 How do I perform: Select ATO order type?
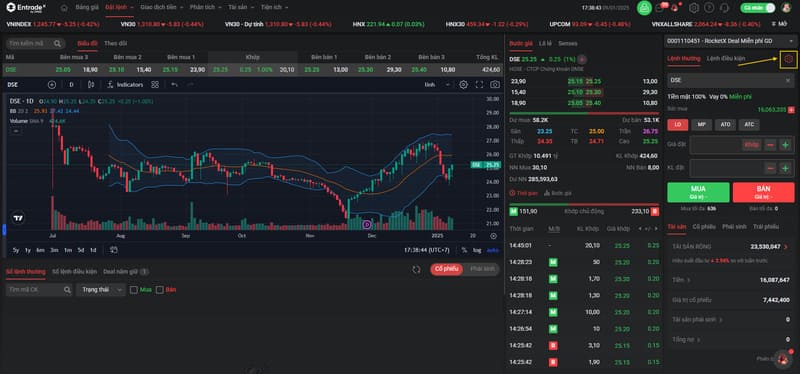coord(725,124)
